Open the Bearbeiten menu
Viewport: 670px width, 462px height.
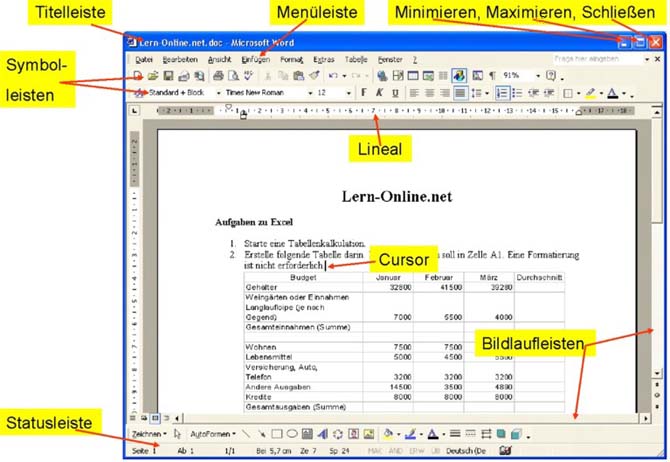coord(180,60)
